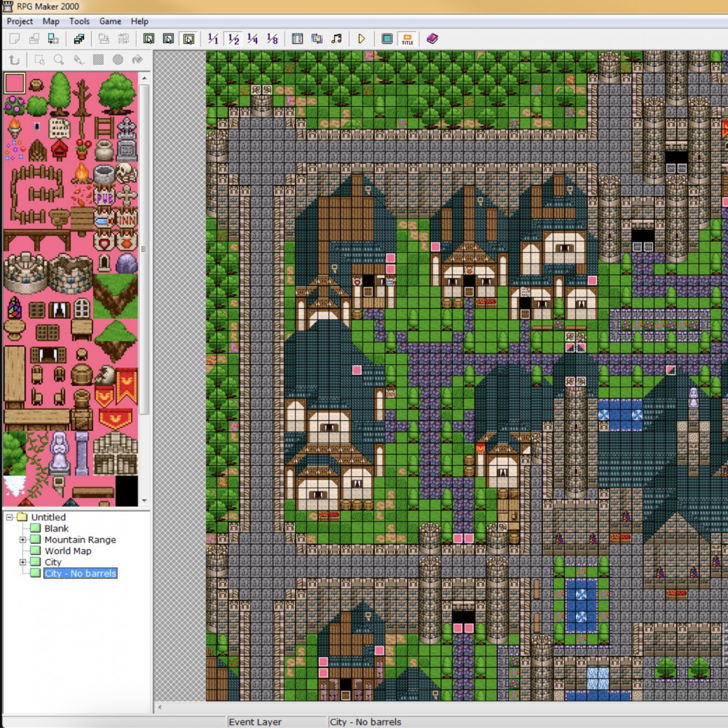Click the tile palette scroll down arrow
728x728 pixels.
[x=144, y=501]
